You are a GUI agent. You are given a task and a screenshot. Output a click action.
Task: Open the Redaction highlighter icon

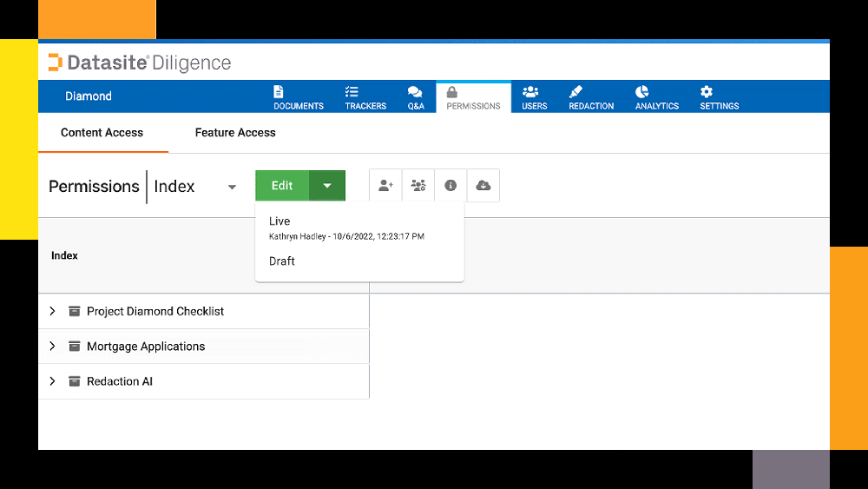tap(575, 91)
